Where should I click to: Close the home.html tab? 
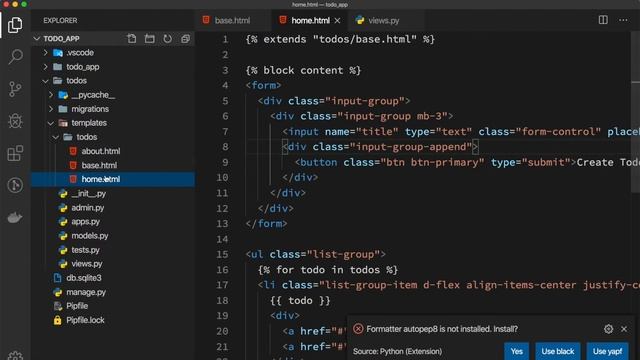click(x=337, y=20)
